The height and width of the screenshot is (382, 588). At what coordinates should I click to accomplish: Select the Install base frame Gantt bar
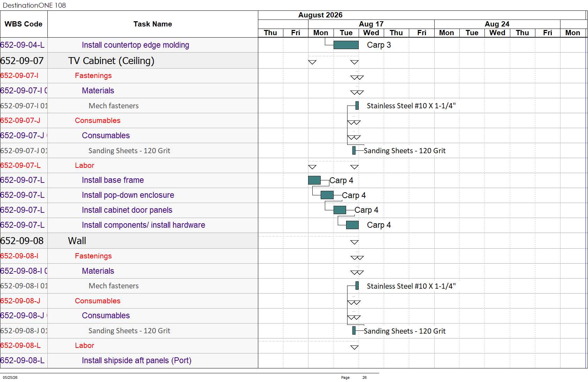(x=314, y=180)
